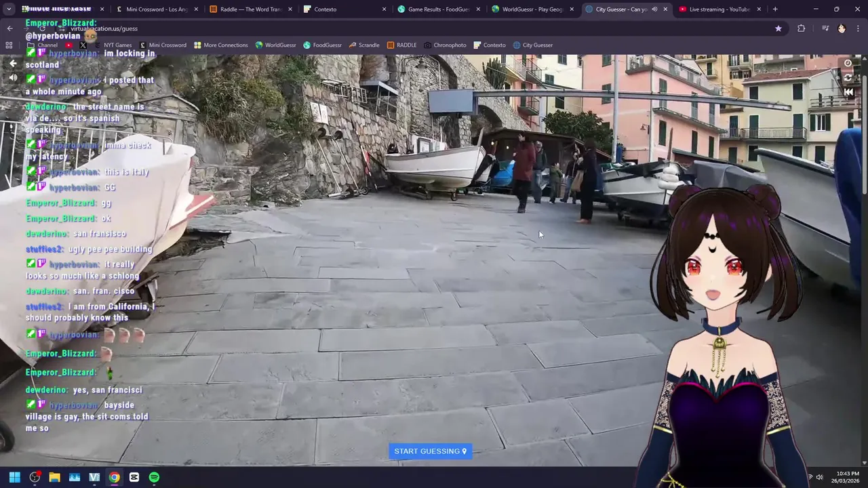Close the City Guesser tab
The width and height of the screenshot is (868, 488).
point(665,9)
